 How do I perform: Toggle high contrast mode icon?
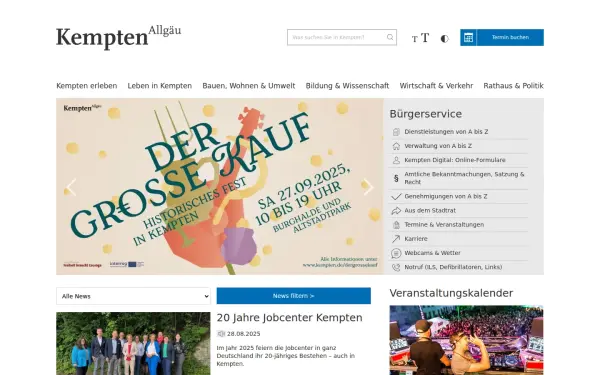coord(444,38)
